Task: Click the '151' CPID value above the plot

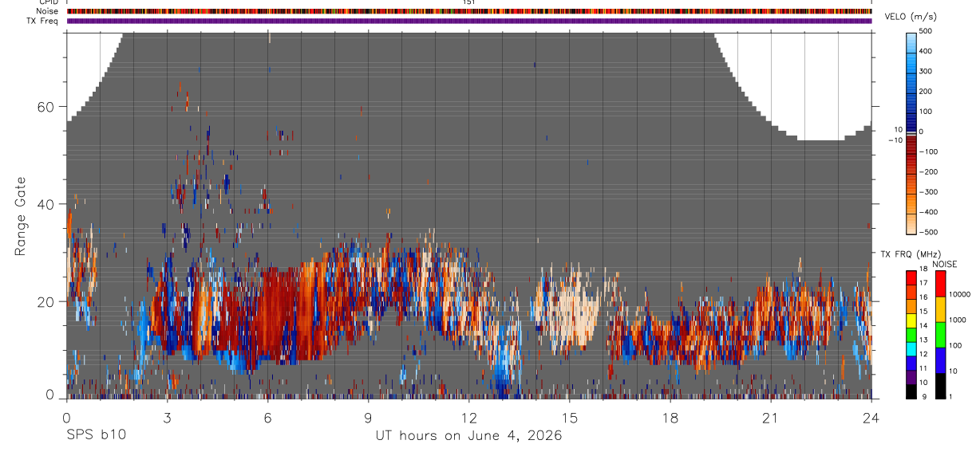Action: pos(469,2)
